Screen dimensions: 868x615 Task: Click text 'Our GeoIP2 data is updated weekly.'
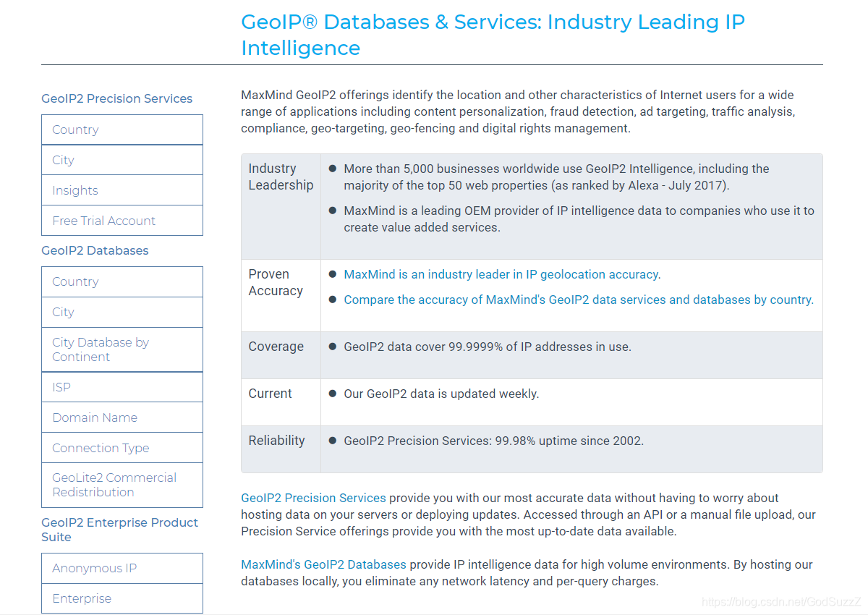pyautogui.click(x=441, y=394)
